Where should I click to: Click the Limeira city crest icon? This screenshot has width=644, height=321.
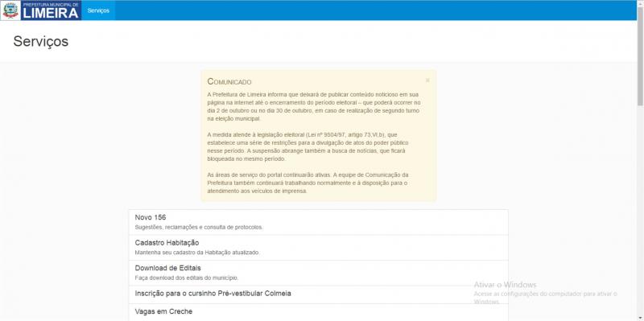click(10, 10)
